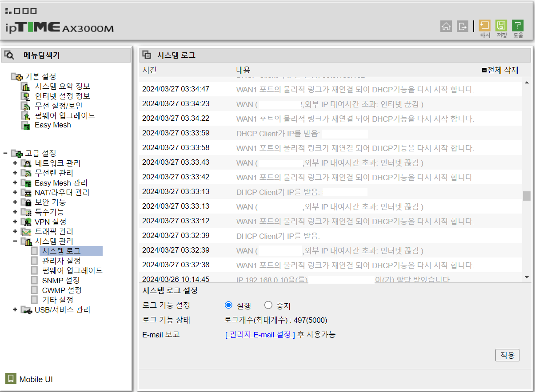The image size is (535, 392).
Task: Click the 저장 save icon
Action: point(501,26)
